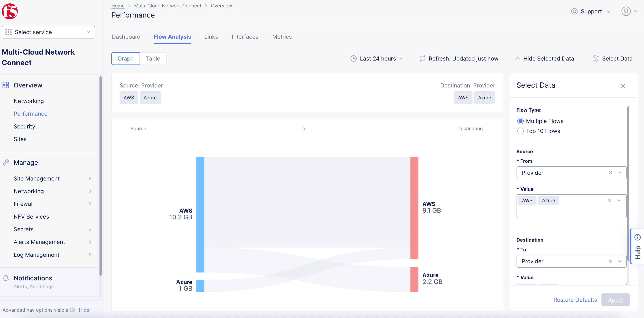Click the clock icon beside Last 24 hours

tap(354, 59)
